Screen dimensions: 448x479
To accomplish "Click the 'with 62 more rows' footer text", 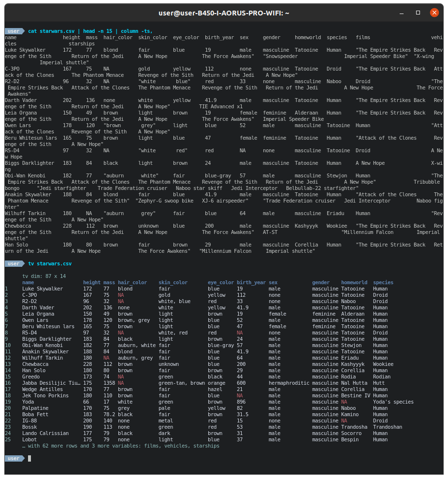I will coord(121,446).
